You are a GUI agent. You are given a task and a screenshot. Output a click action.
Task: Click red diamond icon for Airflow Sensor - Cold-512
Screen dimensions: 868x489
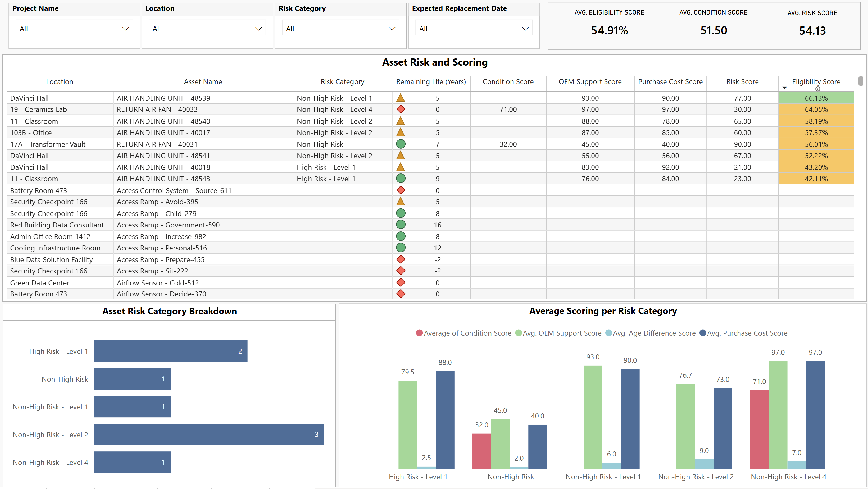pyautogui.click(x=401, y=282)
